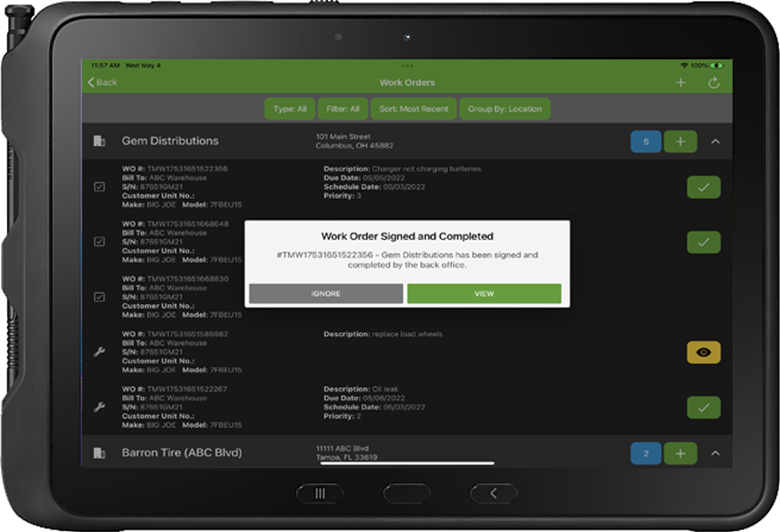The width and height of the screenshot is (780, 532).
Task: Select the Type: All filter menu
Action: [290, 109]
